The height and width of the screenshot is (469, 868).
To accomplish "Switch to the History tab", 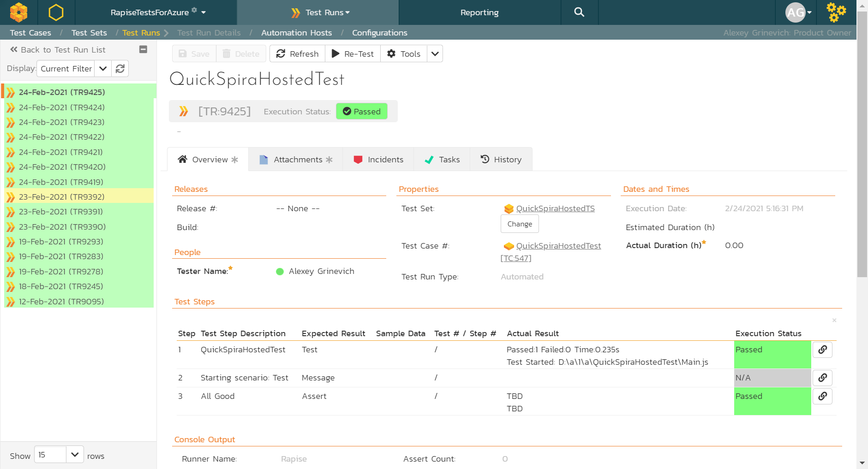I will coord(501,160).
